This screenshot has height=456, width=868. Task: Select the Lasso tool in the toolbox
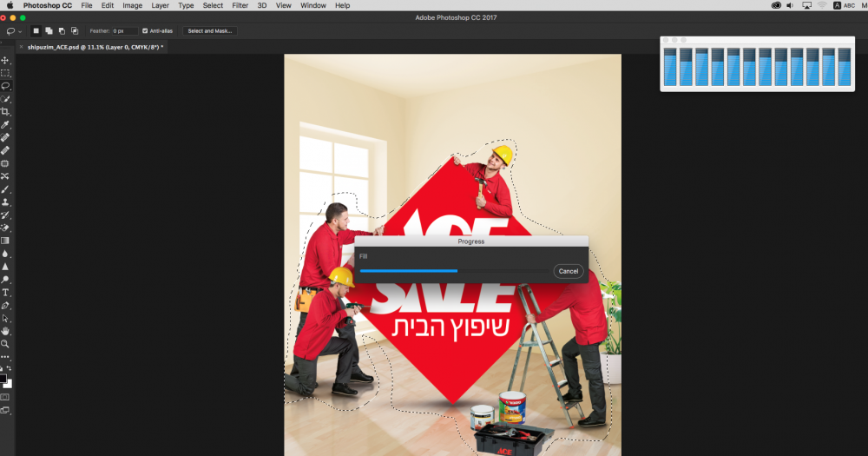5,86
